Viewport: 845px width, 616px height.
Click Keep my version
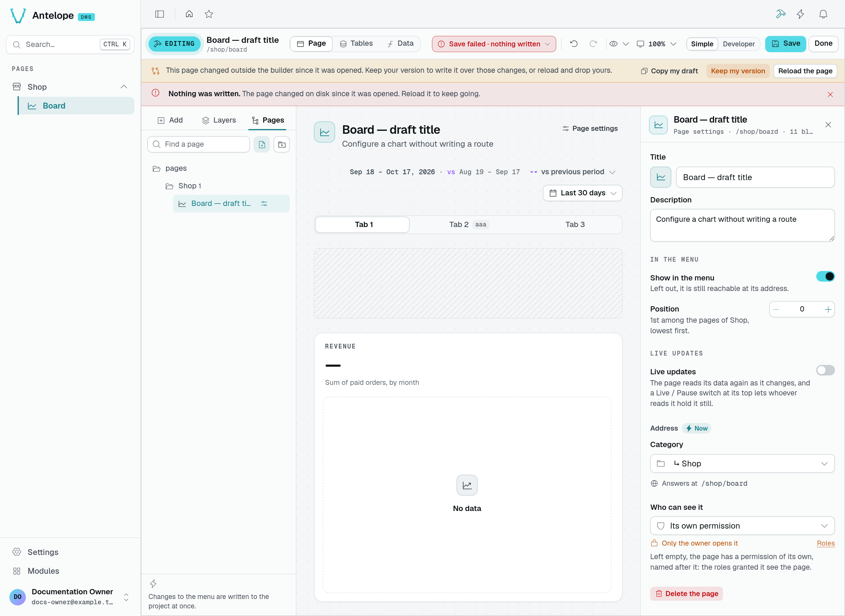click(738, 71)
